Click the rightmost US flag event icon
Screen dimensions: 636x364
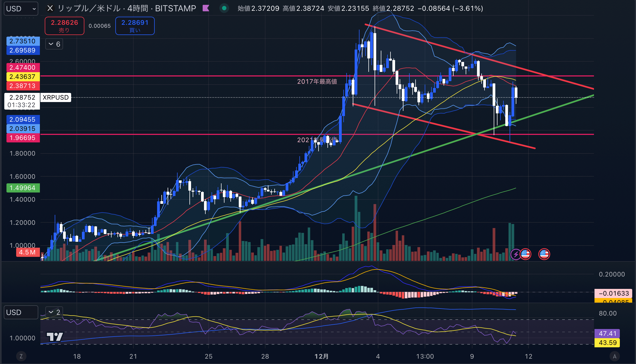[544, 254]
